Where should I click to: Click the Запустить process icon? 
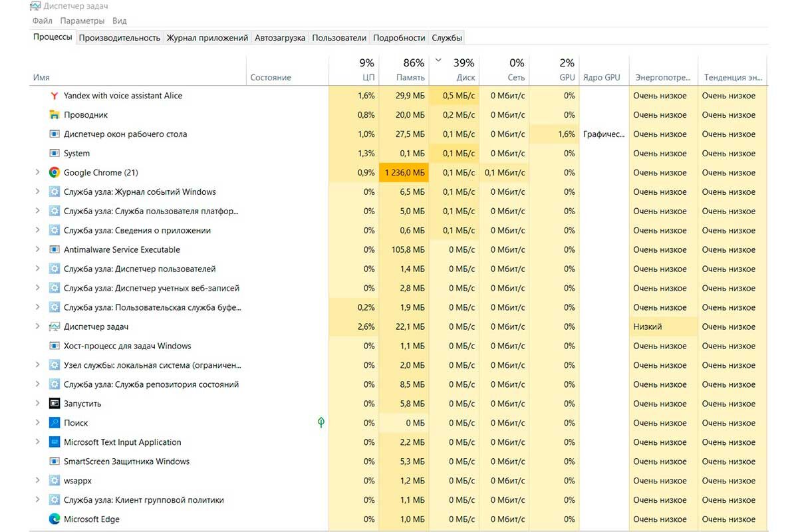[54, 403]
